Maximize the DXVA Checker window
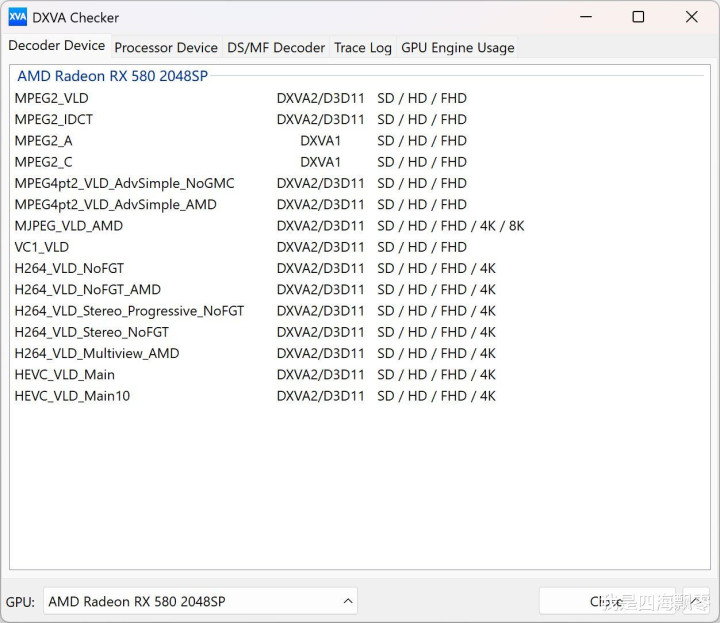The image size is (720, 623). pos(638,17)
